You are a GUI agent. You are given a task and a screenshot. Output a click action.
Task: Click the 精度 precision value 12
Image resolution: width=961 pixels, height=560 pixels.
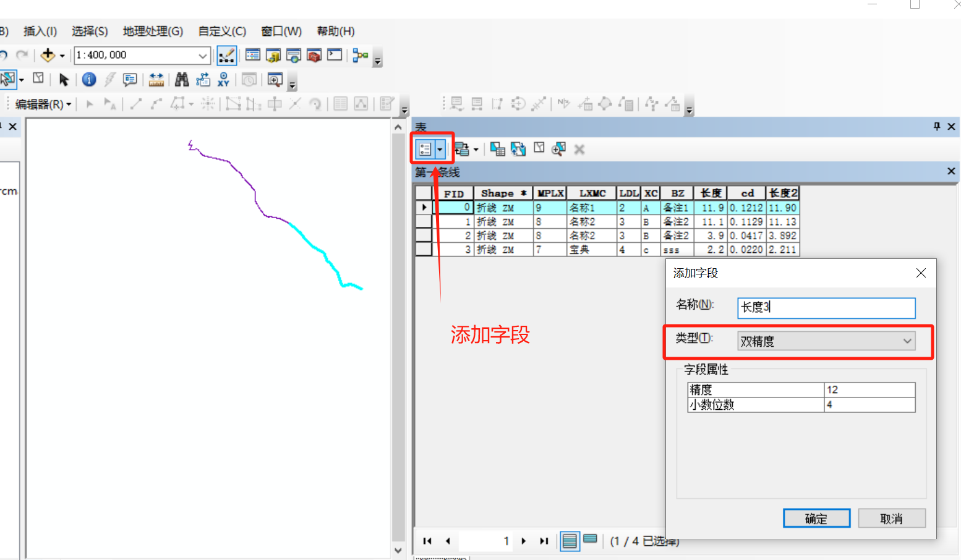869,389
